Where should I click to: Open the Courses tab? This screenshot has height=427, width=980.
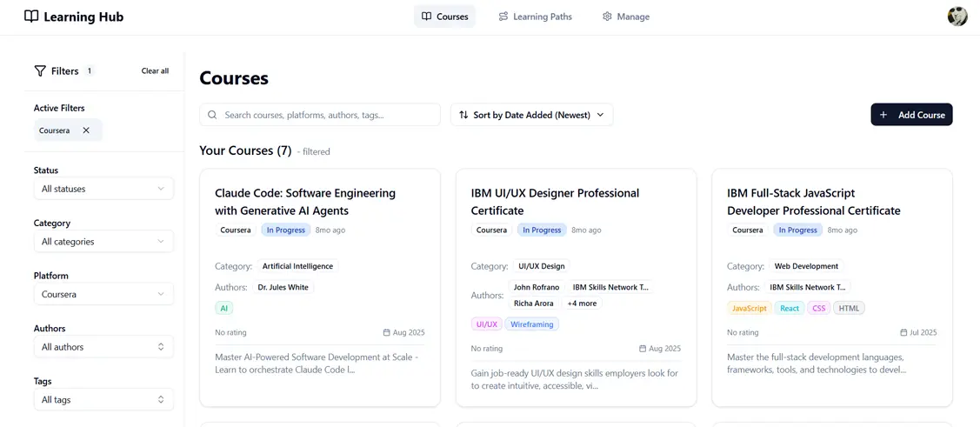click(x=444, y=17)
